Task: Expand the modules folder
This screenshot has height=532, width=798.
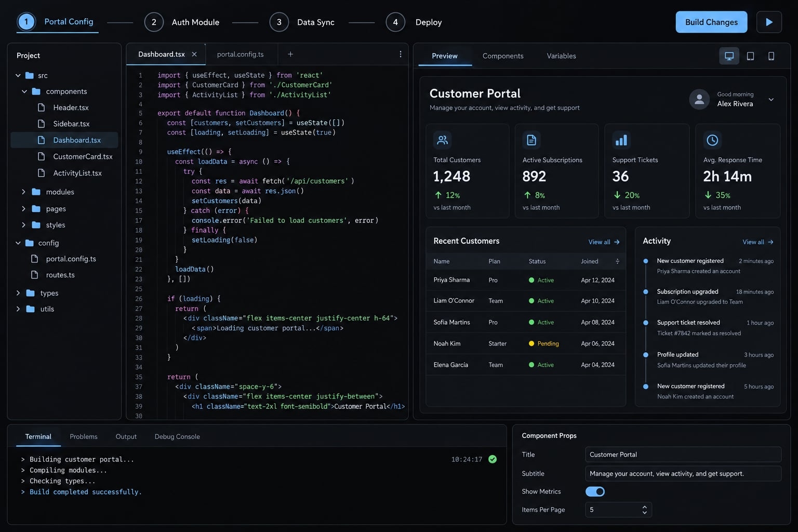Action: [x=23, y=192]
